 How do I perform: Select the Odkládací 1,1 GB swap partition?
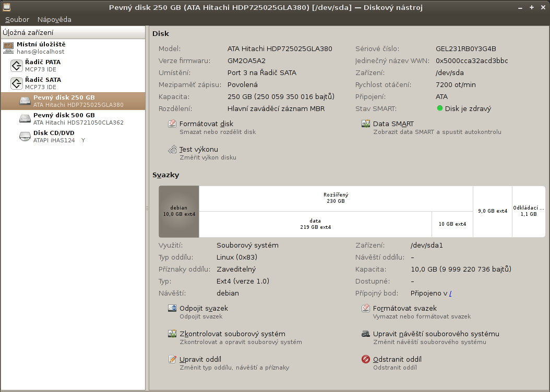(x=528, y=211)
